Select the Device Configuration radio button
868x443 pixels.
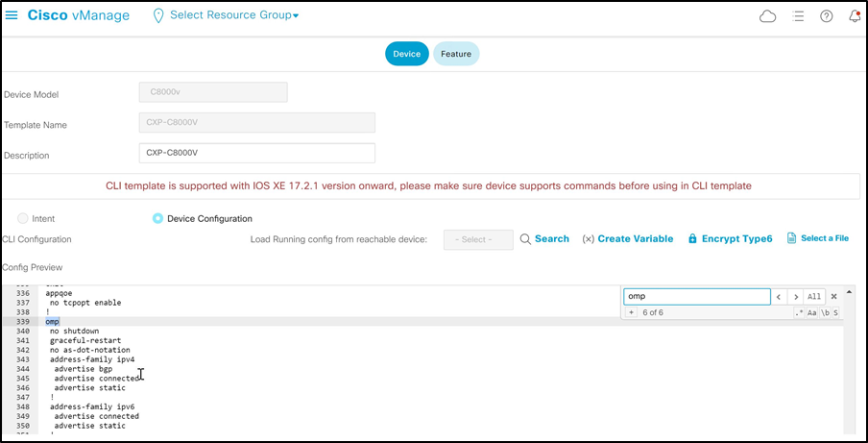point(157,218)
